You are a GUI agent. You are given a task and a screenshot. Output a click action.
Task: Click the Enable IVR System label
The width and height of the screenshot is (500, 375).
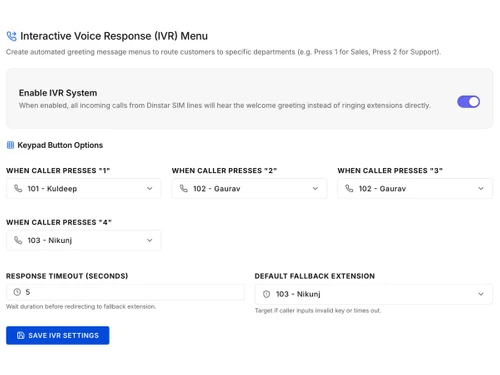tap(58, 93)
